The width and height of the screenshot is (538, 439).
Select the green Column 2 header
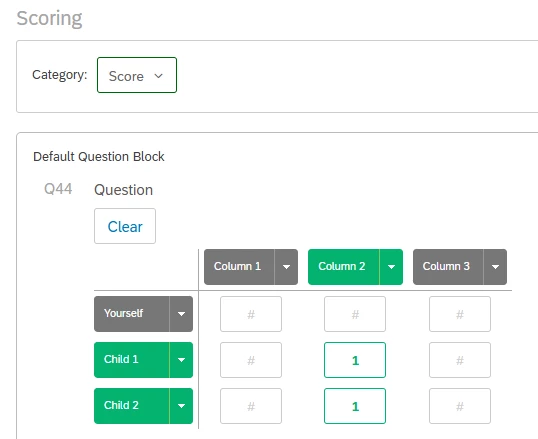tap(343, 267)
